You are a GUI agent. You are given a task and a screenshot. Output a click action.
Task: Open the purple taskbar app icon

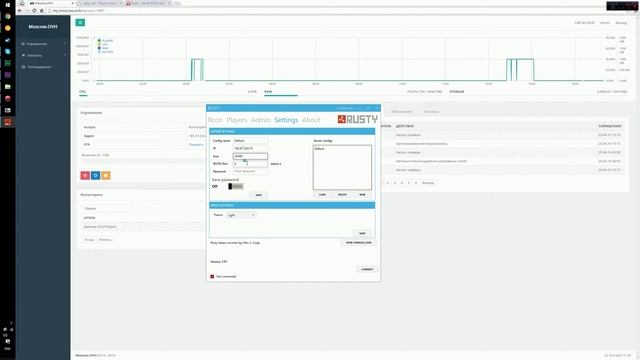(8, 75)
